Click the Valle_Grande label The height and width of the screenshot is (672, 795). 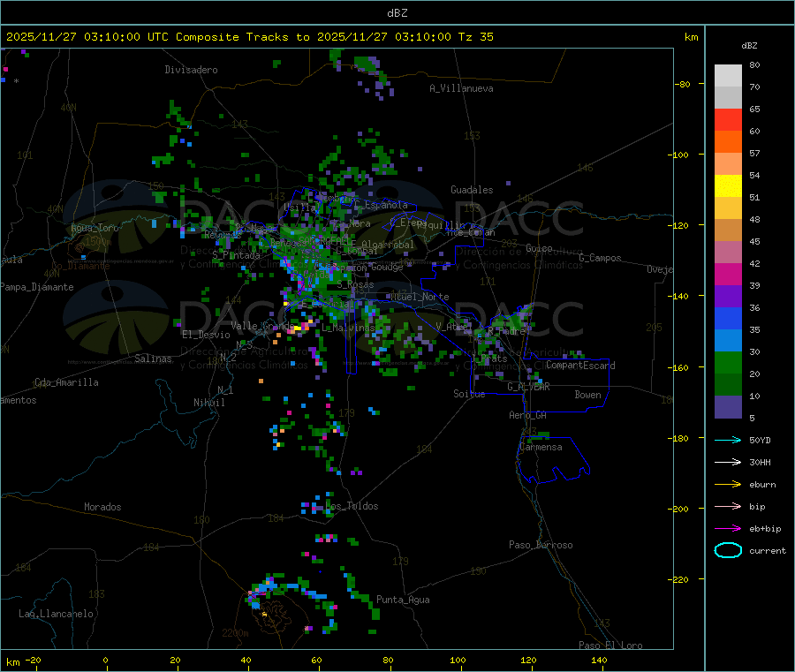tap(262, 325)
